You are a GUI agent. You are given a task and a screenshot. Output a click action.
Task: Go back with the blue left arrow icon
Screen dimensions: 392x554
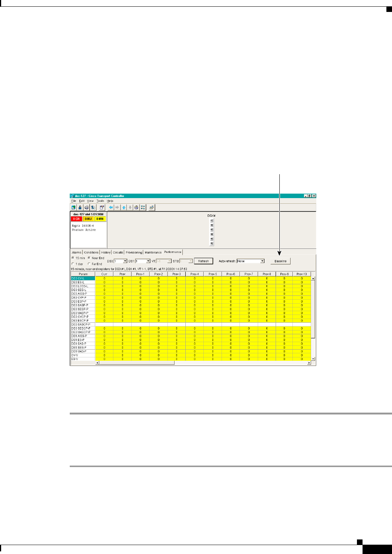point(111,207)
